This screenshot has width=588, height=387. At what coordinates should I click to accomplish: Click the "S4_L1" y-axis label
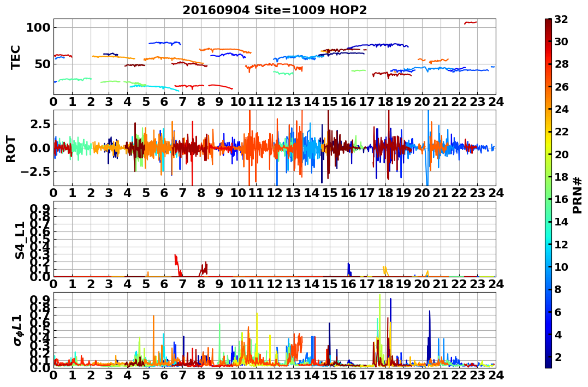coord(20,240)
